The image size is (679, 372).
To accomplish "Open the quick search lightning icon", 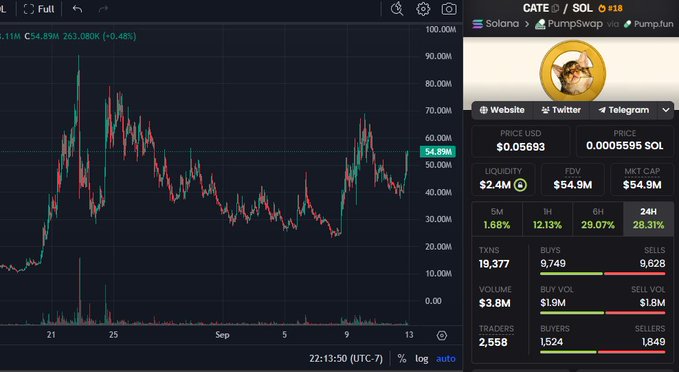I will pyautogui.click(x=397, y=9).
